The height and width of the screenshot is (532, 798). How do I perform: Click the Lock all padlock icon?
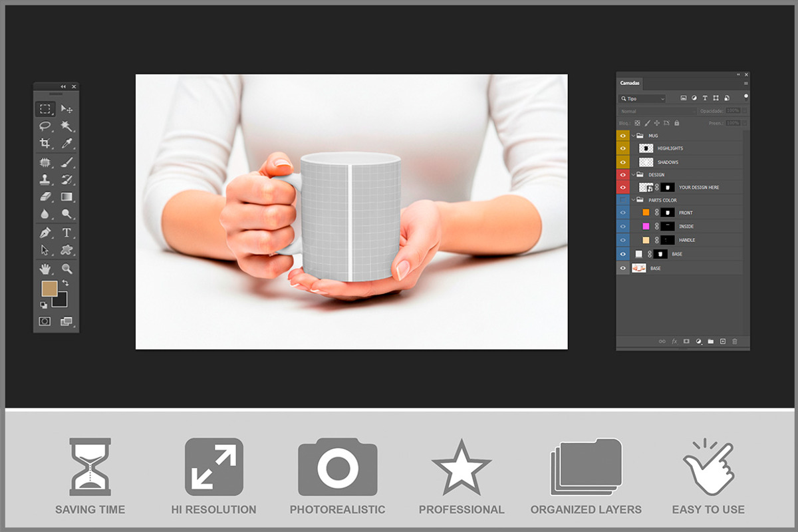(x=676, y=123)
